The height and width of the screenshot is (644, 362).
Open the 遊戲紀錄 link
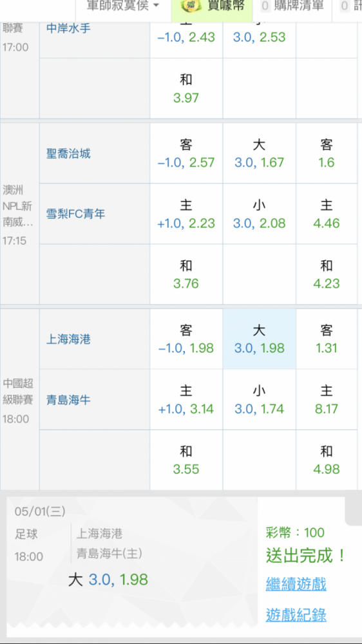(296, 615)
